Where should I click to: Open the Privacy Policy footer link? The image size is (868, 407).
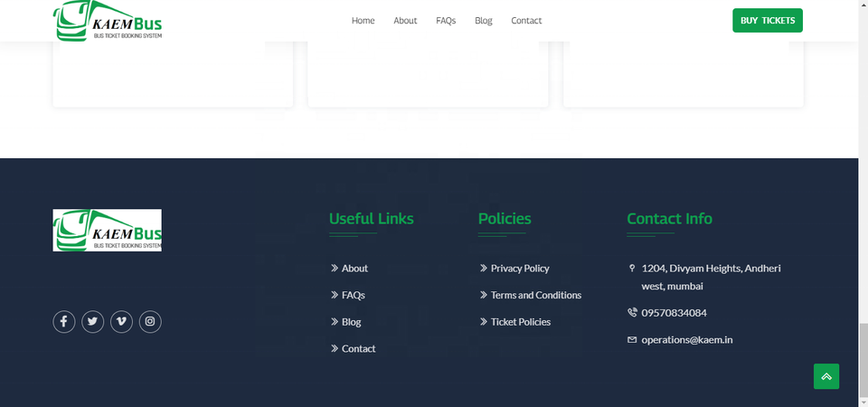pos(520,269)
